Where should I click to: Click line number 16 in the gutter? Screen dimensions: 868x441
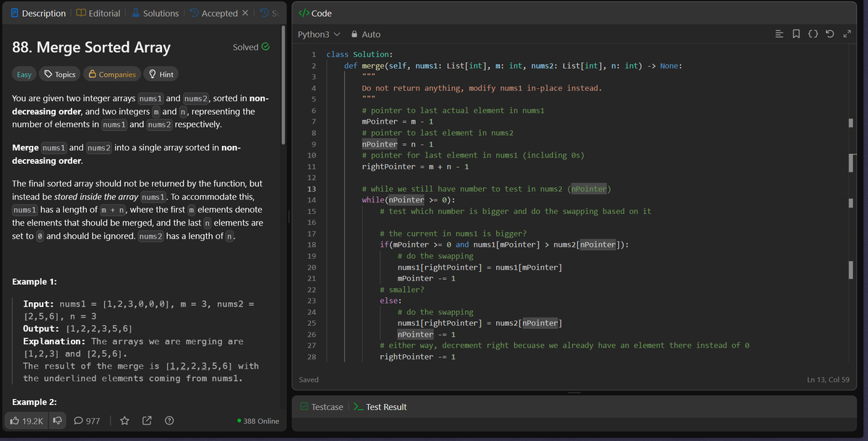click(x=312, y=222)
